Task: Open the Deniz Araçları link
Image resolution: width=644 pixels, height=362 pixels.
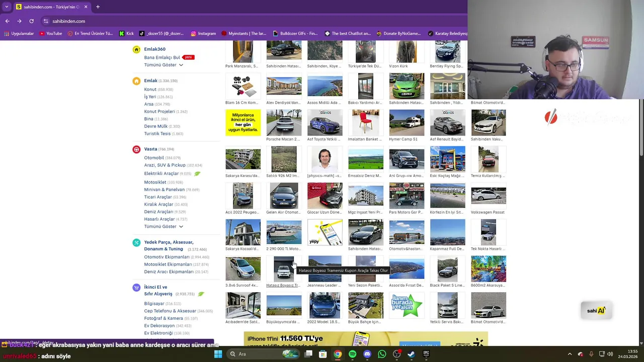Action: pyautogui.click(x=158, y=212)
